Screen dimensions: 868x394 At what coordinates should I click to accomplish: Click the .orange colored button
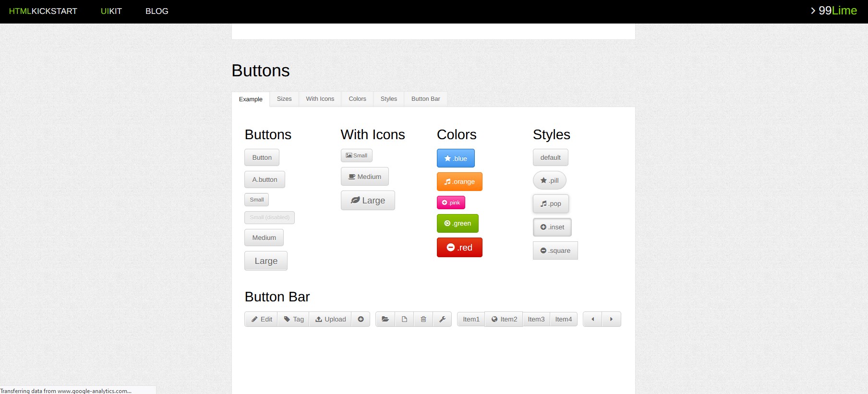(459, 182)
